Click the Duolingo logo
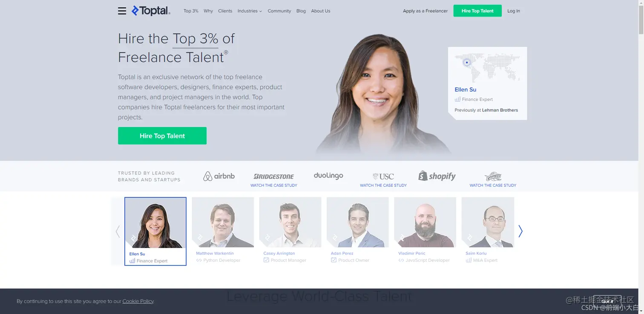This screenshot has width=644, height=314. (328, 176)
